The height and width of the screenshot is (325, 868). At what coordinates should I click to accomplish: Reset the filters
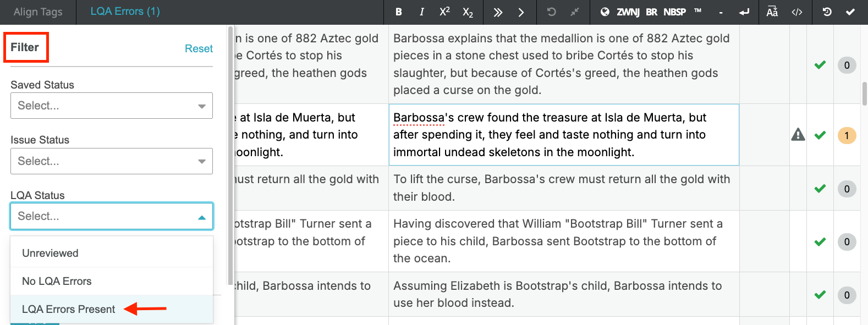click(199, 48)
